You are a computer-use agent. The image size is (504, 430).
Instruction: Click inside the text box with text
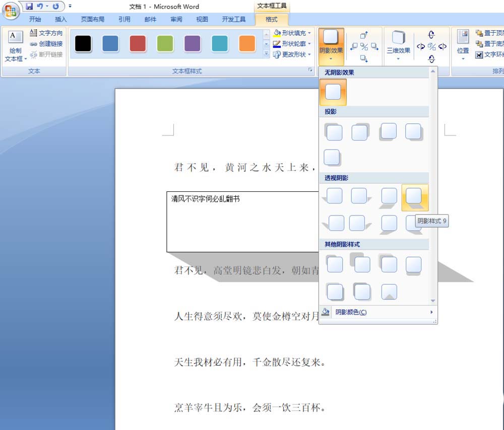(x=242, y=222)
